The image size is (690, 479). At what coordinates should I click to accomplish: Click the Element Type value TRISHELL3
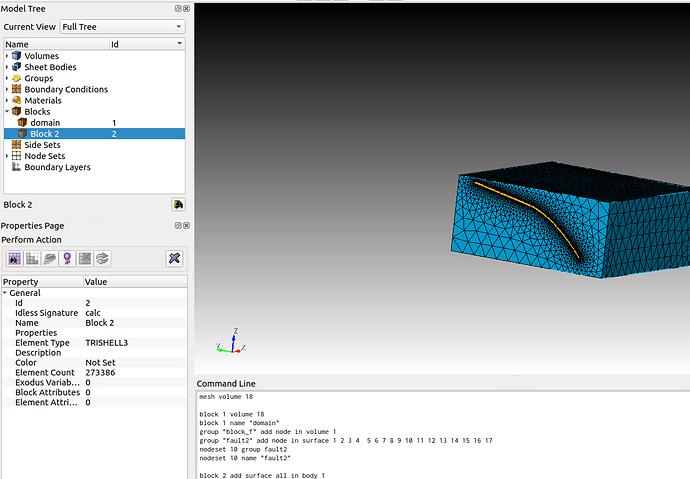coord(106,343)
